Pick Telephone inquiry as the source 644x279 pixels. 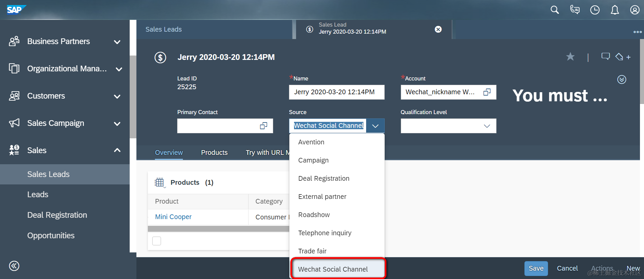pyautogui.click(x=337, y=233)
